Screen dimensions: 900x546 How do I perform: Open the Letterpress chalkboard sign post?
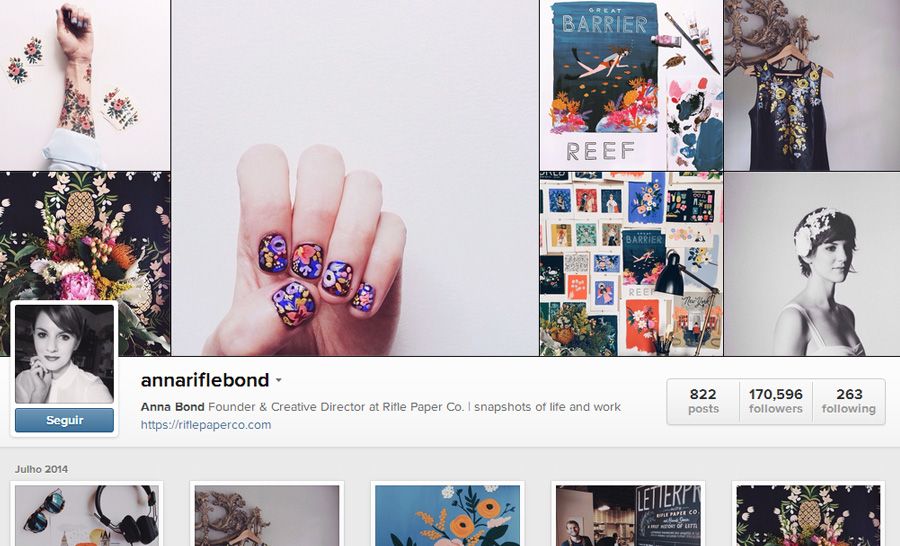point(628,515)
